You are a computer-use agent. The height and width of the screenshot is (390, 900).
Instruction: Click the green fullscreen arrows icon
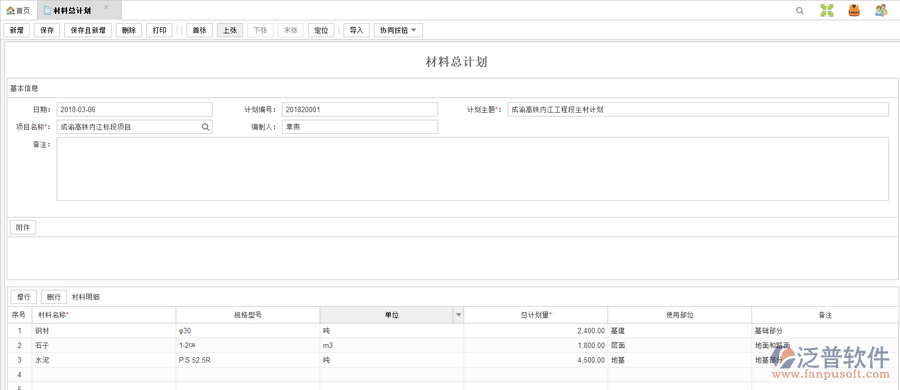827,10
